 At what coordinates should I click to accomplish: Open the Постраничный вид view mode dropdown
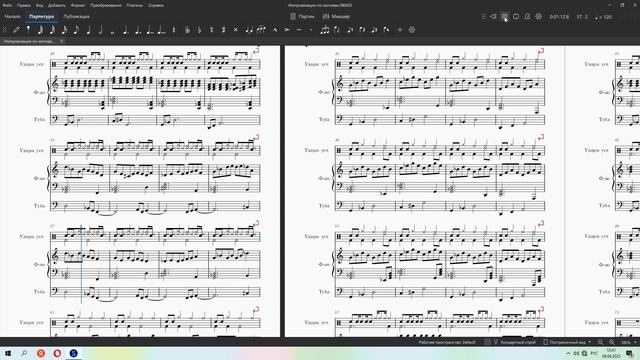pyautogui.click(x=567, y=342)
